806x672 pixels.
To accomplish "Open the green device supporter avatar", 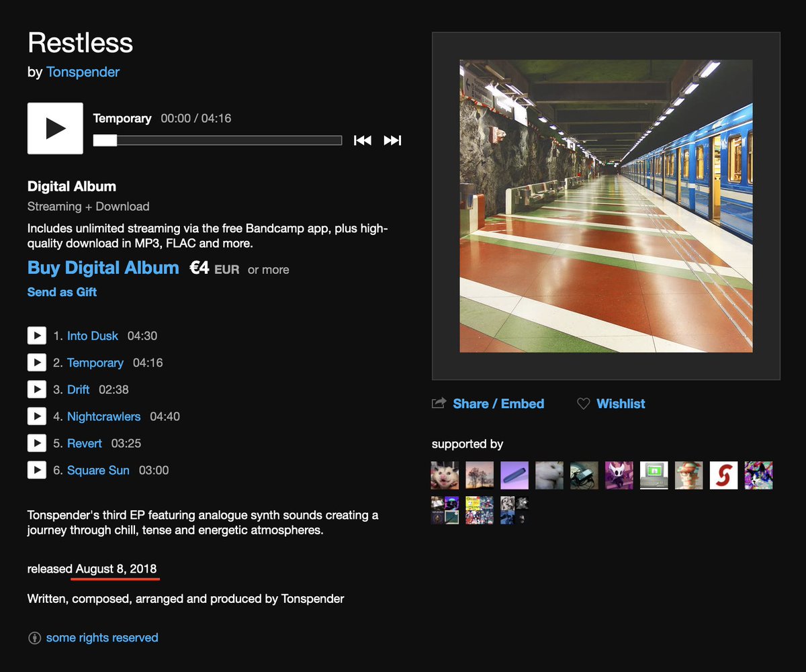I will [x=584, y=475].
